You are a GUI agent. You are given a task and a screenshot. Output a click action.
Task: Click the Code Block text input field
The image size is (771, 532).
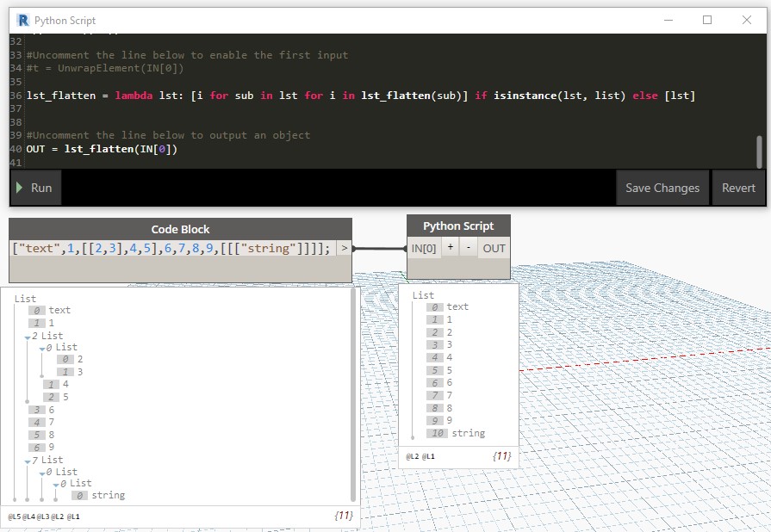pos(172,248)
